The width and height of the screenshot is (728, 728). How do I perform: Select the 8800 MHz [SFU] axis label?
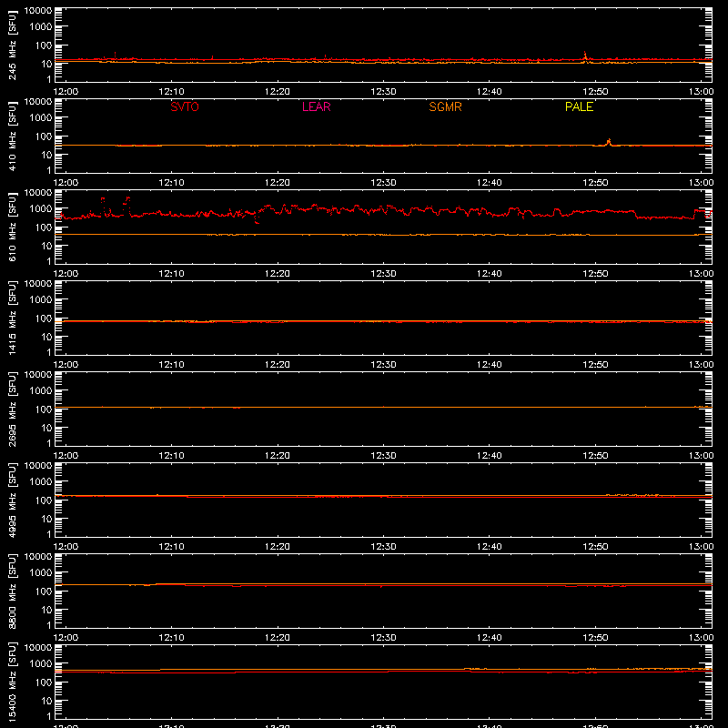coord(12,591)
